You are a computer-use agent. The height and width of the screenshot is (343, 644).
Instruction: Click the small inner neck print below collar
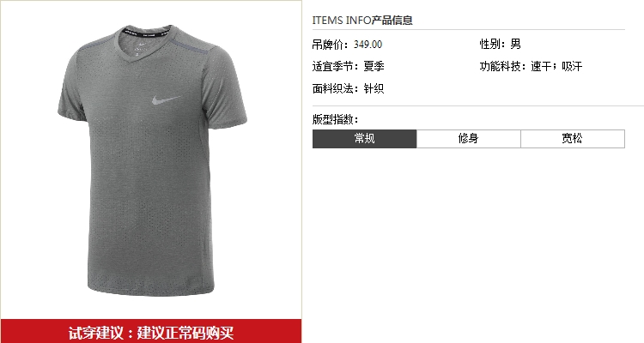click(x=141, y=48)
